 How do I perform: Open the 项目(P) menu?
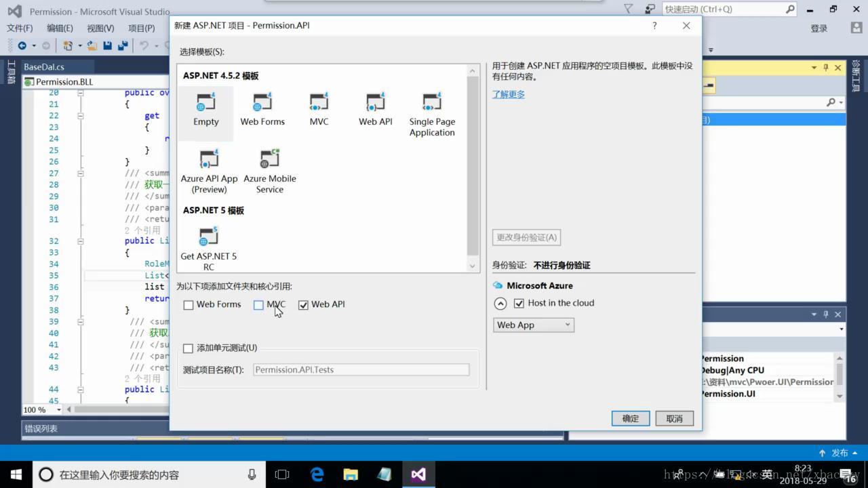pyautogui.click(x=141, y=28)
